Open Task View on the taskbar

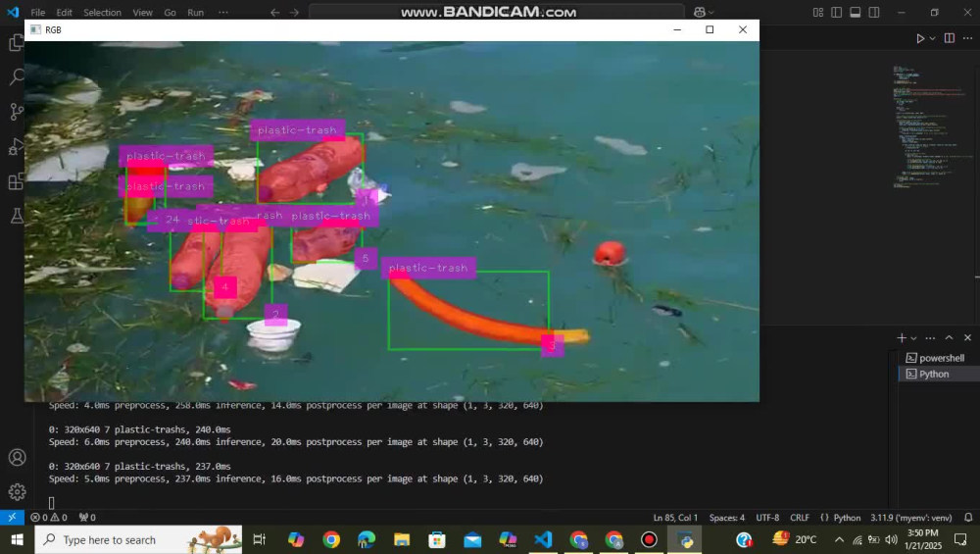pos(259,539)
